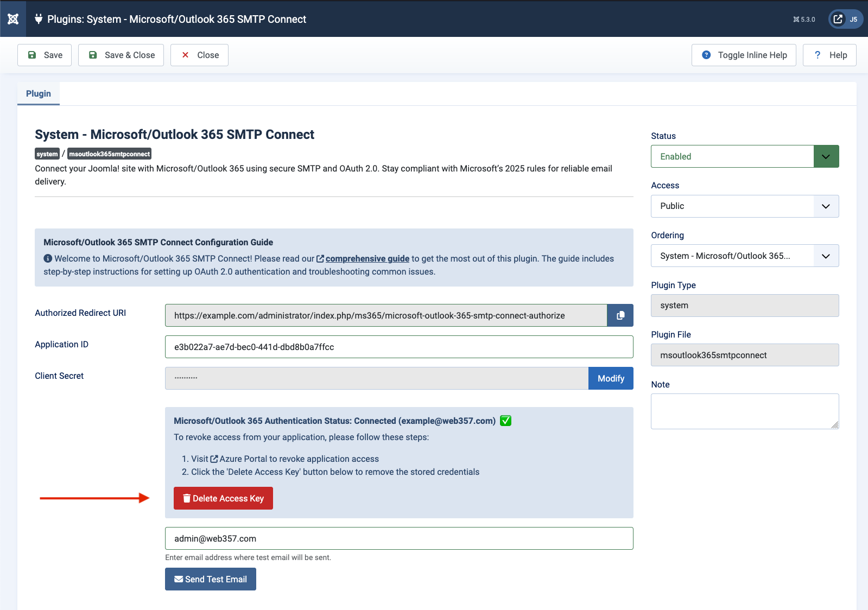Viewport: 868px width, 610px height.
Task: Close the plugin editor
Action: click(x=199, y=55)
